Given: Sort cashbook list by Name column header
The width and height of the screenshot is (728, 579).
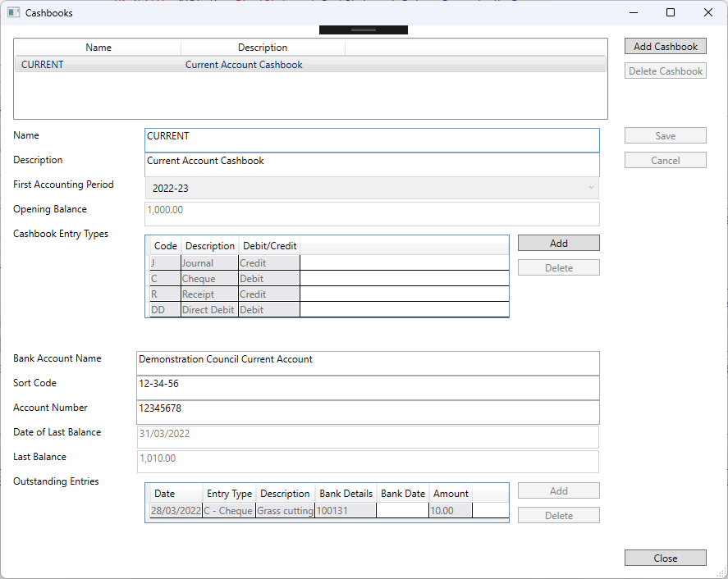Looking at the screenshot, I should pyautogui.click(x=98, y=48).
